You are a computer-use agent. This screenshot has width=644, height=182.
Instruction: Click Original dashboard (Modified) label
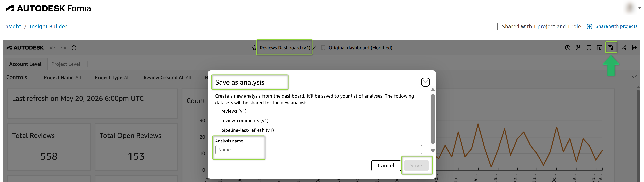click(x=360, y=48)
